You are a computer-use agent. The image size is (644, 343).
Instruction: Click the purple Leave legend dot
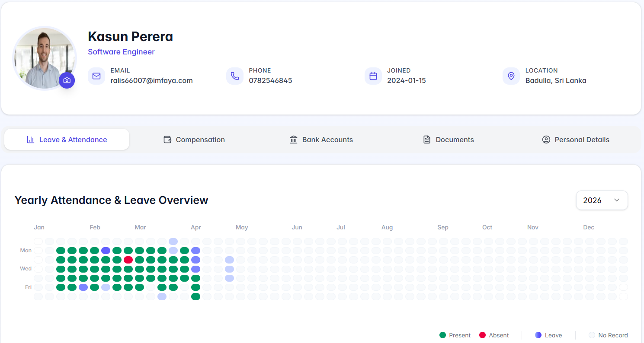(538, 335)
